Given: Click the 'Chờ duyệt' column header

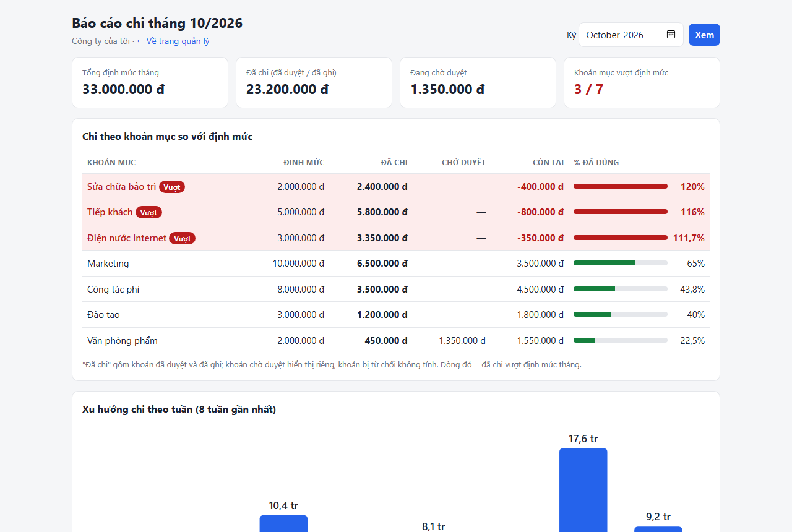Looking at the screenshot, I should click(463, 163).
